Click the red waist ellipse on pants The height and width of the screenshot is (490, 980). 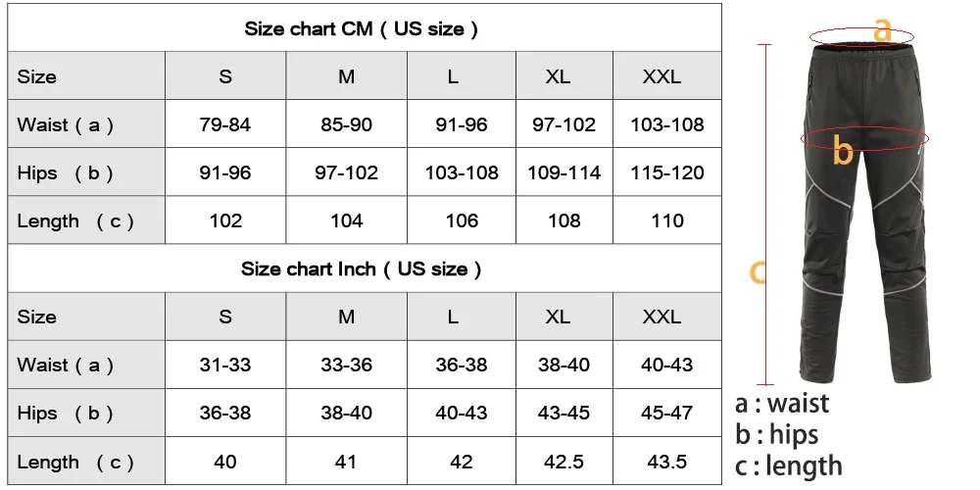(861, 37)
